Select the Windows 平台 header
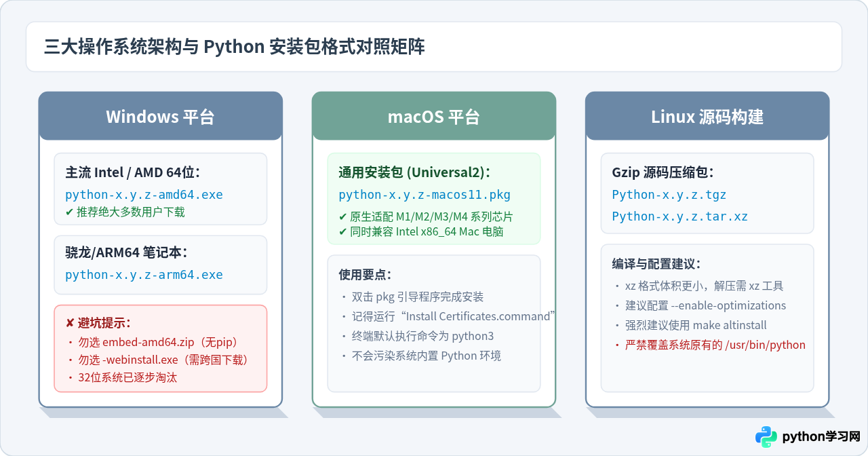868x456 pixels. click(x=160, y=116)
